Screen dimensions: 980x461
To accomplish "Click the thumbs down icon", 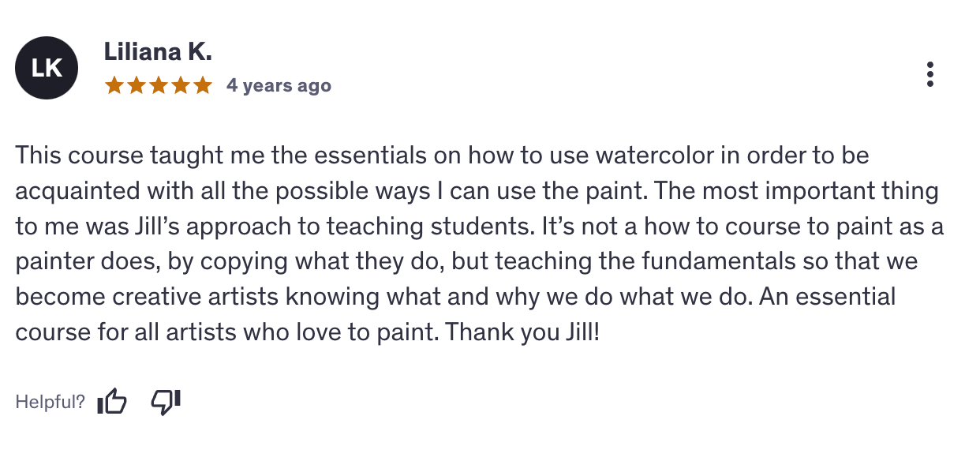I will [166, 402].
